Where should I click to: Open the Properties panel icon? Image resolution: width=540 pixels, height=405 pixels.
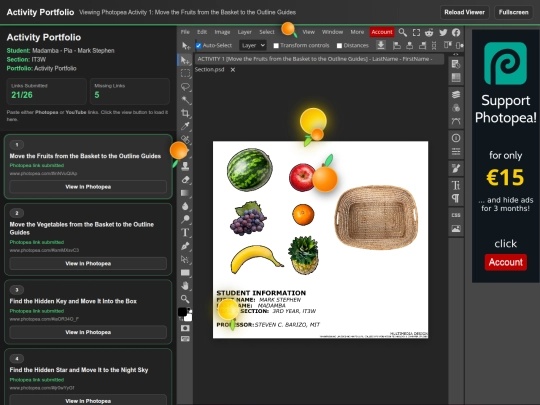tap(456, 152)
